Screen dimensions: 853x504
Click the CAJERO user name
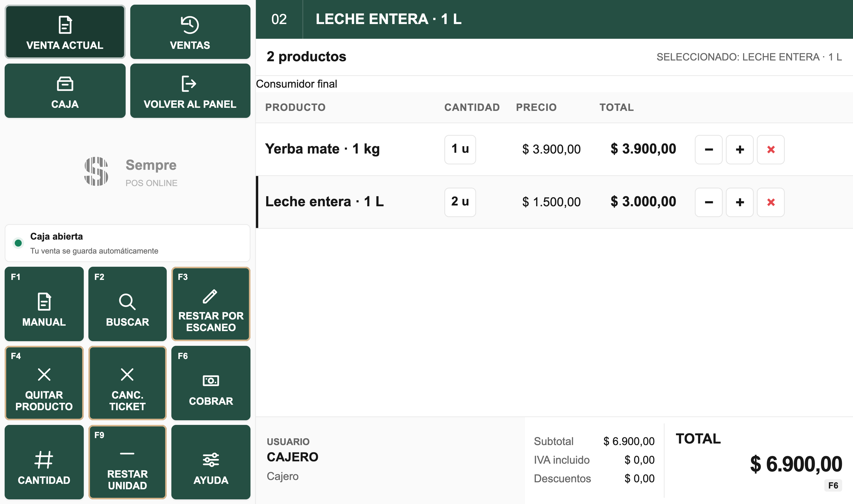pos(292,457)
